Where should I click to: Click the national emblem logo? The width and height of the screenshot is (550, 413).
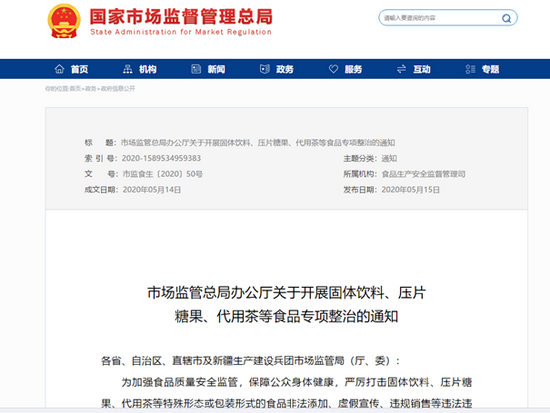pos(64,21)
